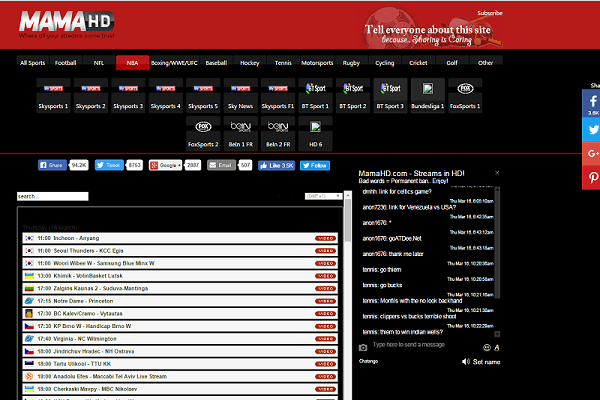The width and height of the screenshot is (600, 400).
Task: Select Anadolu Efes - Maccabi Tel Aviv stream
Action: [180, 376]
